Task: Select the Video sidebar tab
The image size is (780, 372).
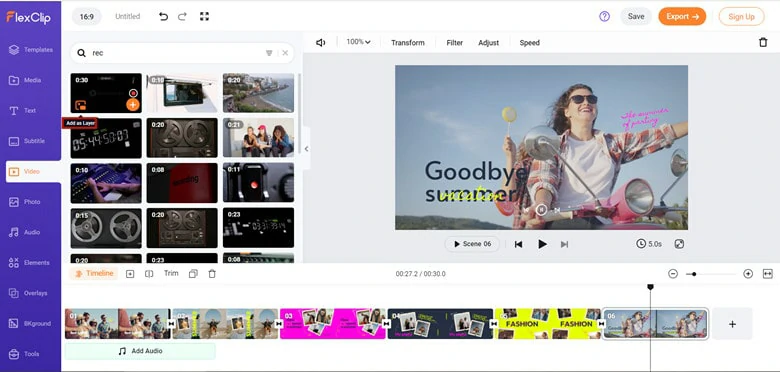Action: click(x=33, y=172)
